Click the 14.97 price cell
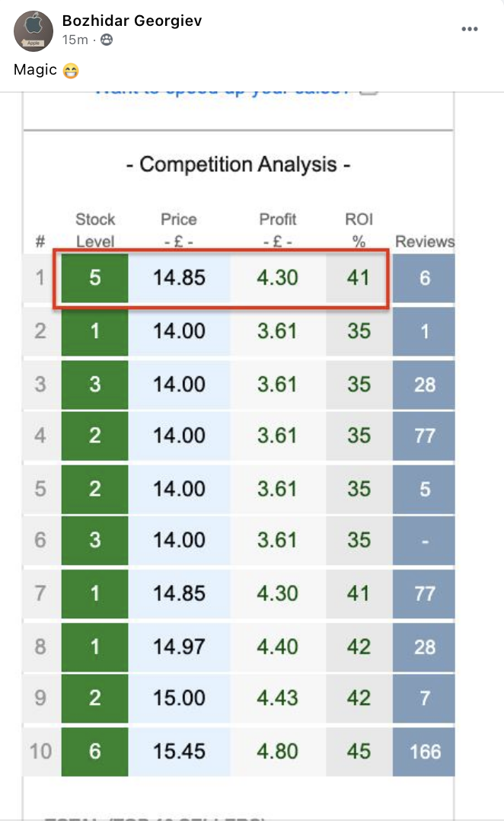This screenshot has height=827, width=504. tap(179, 647)
